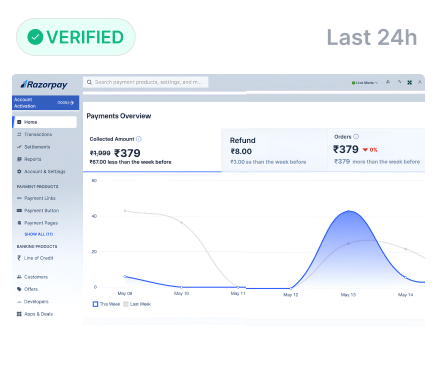Click info icon beside Orders

click(356, 137)
